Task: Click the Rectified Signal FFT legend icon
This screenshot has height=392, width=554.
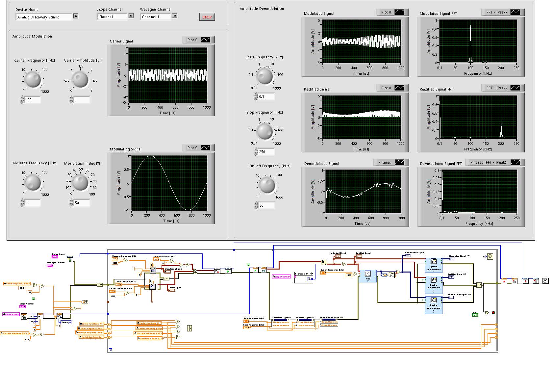Action: point(515,88)
